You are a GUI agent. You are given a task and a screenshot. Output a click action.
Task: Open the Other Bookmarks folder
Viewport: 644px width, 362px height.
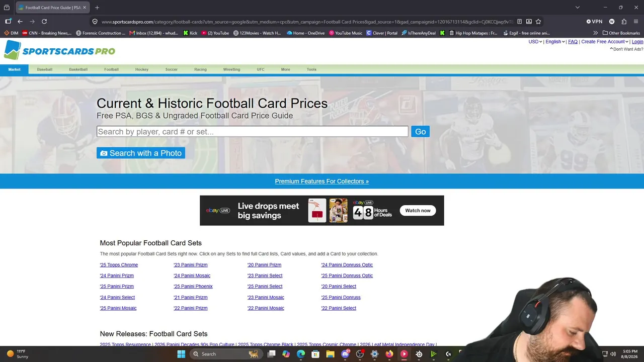(621, 33)
